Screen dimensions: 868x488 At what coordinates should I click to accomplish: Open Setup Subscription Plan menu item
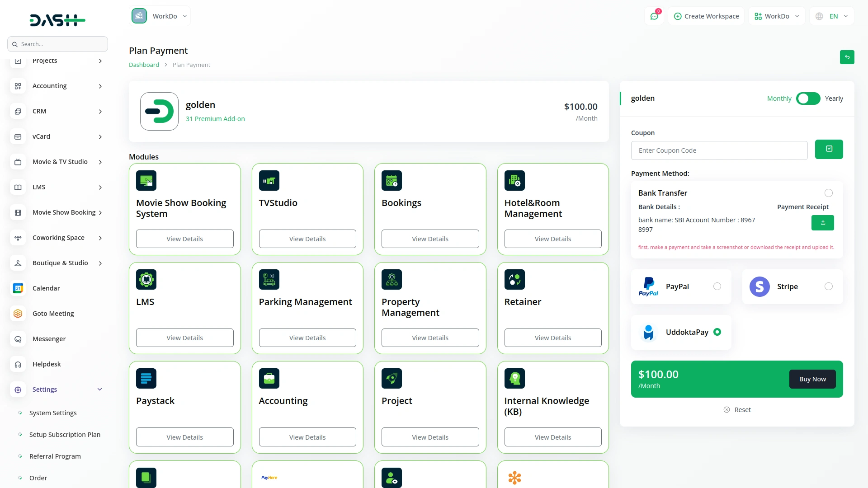pos(65,435)
